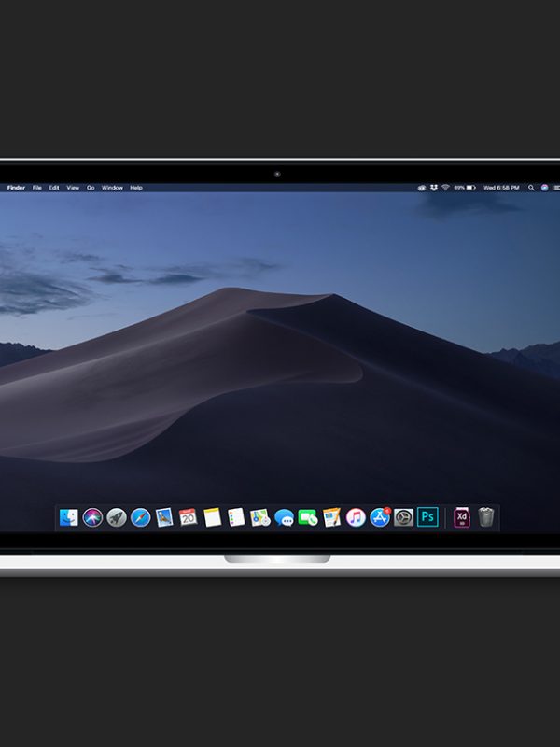Open Finder from the dock
560x747 pixels.
69,517
